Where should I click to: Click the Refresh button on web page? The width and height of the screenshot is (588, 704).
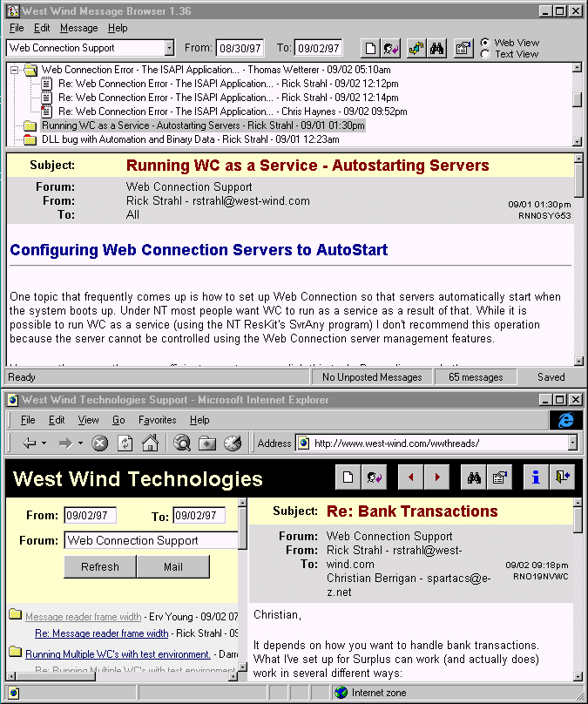100,566
